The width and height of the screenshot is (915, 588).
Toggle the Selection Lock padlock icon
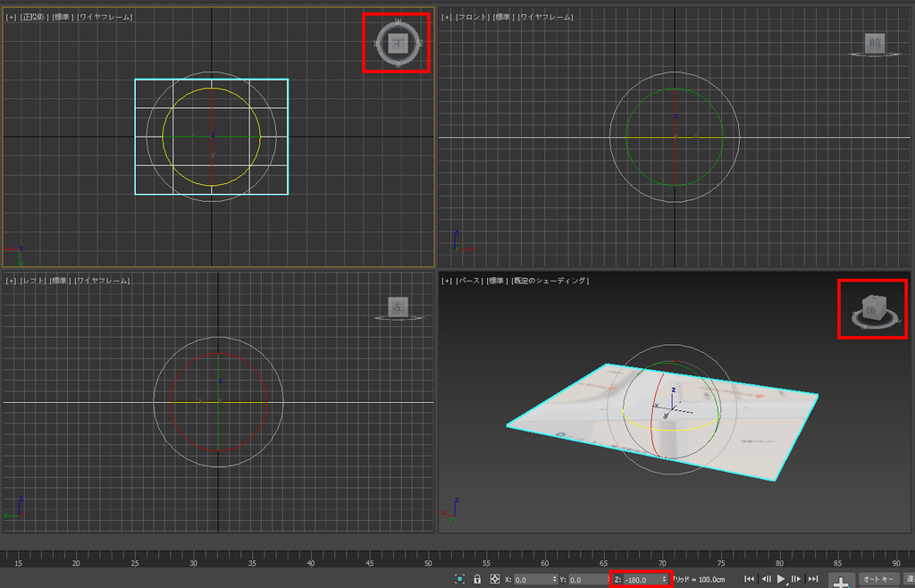[477, 579]
